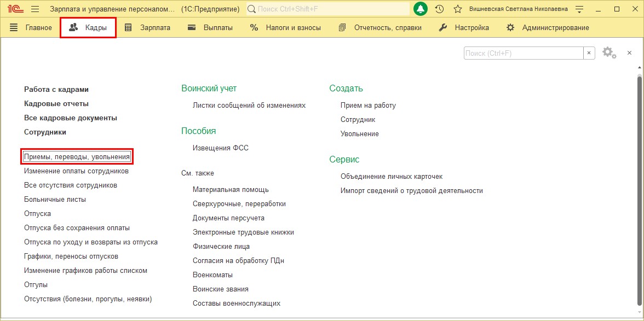Image resolution: width=644 pixels, height=321 pixels.
Task: Open Графики, переносы отпусков link
Action: pos(71,256)
